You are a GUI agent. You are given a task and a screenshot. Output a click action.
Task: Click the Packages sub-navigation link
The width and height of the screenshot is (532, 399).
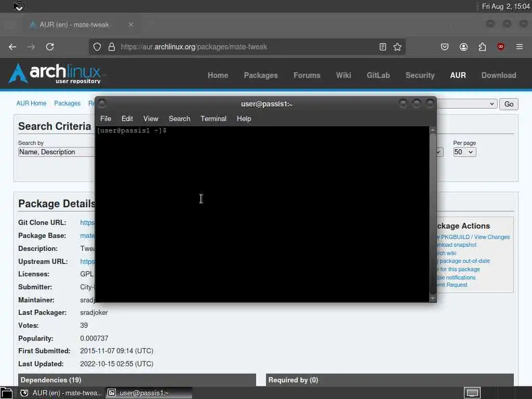[x=67, y=103]
